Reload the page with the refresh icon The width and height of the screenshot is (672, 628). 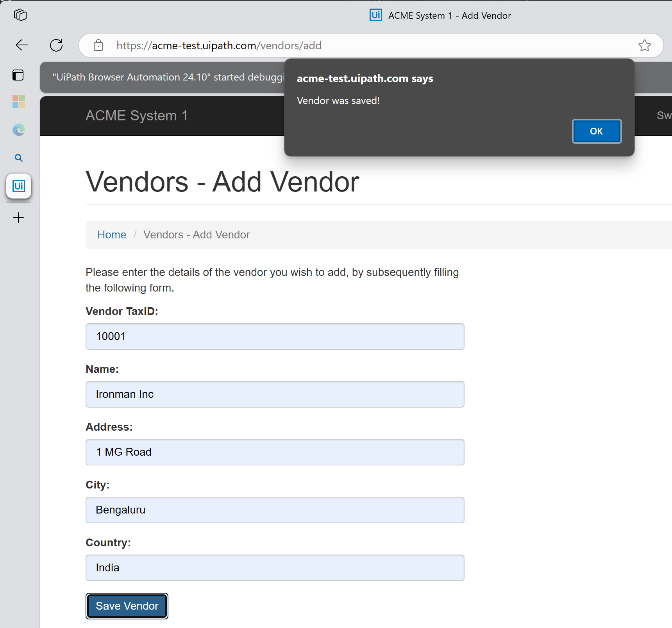pos(56,45)
